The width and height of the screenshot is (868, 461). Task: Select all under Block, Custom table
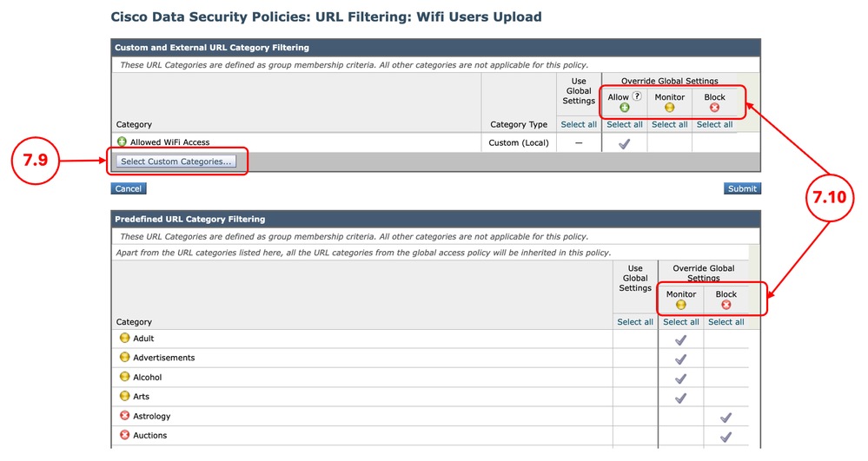tap(715, 124)
